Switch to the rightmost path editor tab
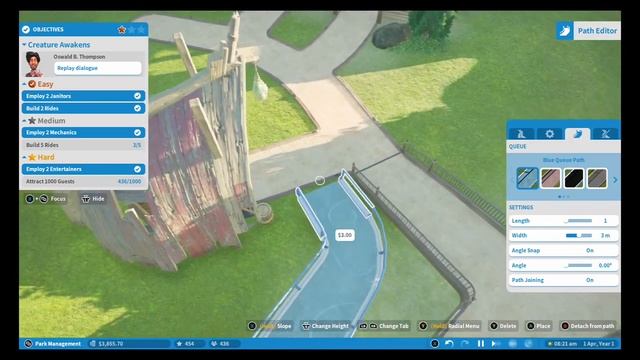The image size is (640, 360). [x=606, y=134]
